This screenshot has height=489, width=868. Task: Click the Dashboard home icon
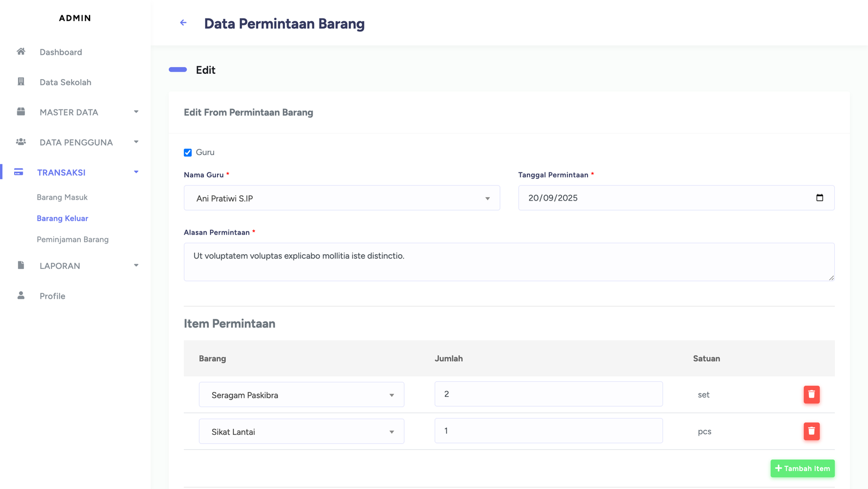(x=21, y=52)
